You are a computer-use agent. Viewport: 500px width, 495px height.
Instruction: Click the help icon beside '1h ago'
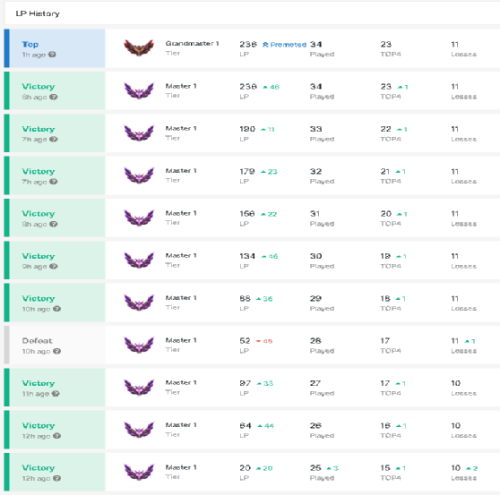(x=52, y=54)
